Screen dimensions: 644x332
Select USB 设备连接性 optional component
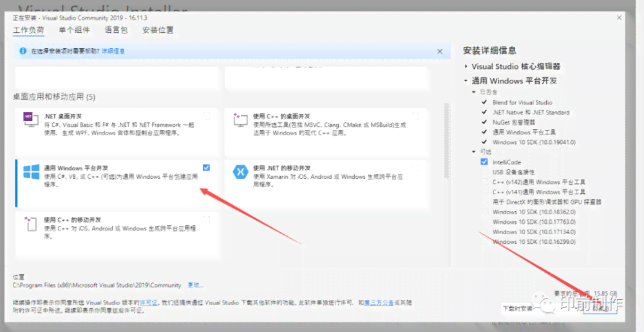click(x=514, y=172)
